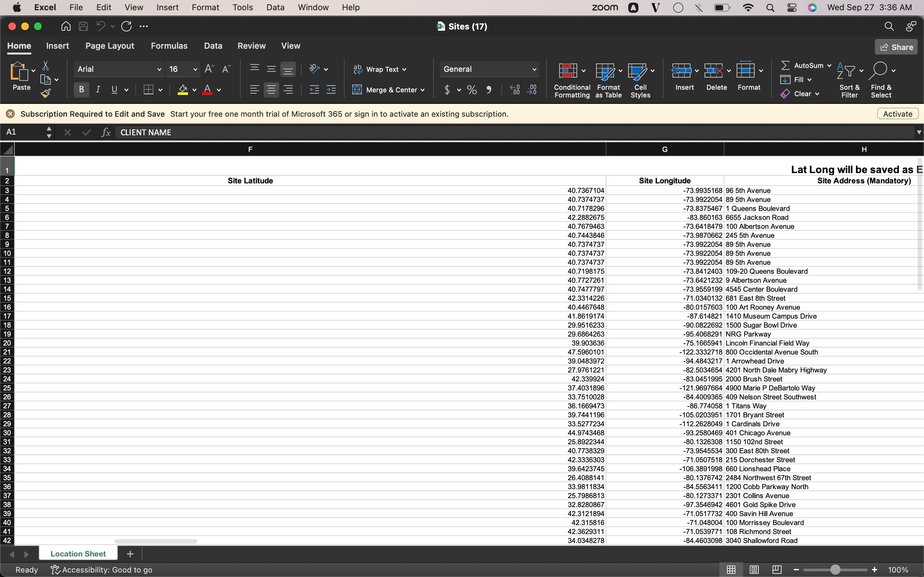This screenshot has height=577, width=924.
Task: Toggle center horizontal alignment
Action: click(271, 90)
